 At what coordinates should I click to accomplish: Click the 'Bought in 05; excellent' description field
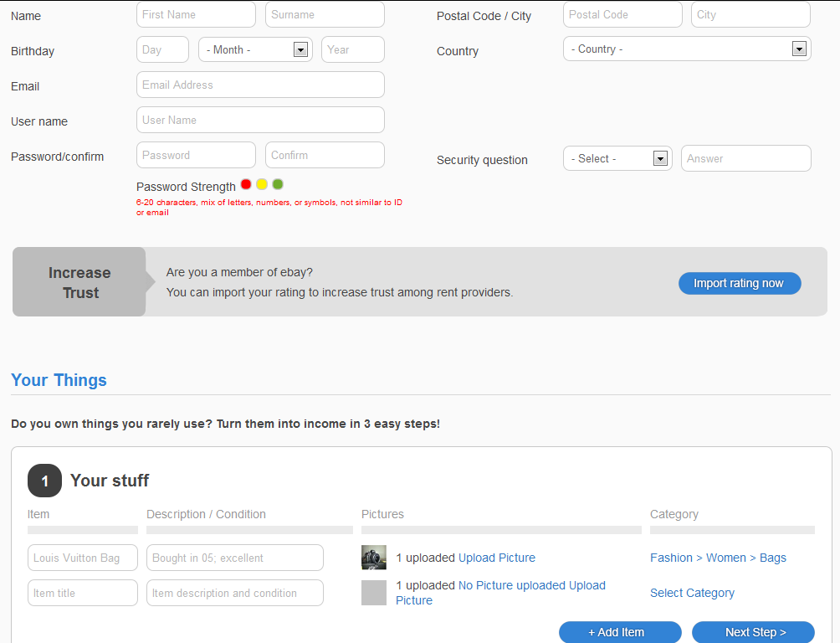pos(234,558)
